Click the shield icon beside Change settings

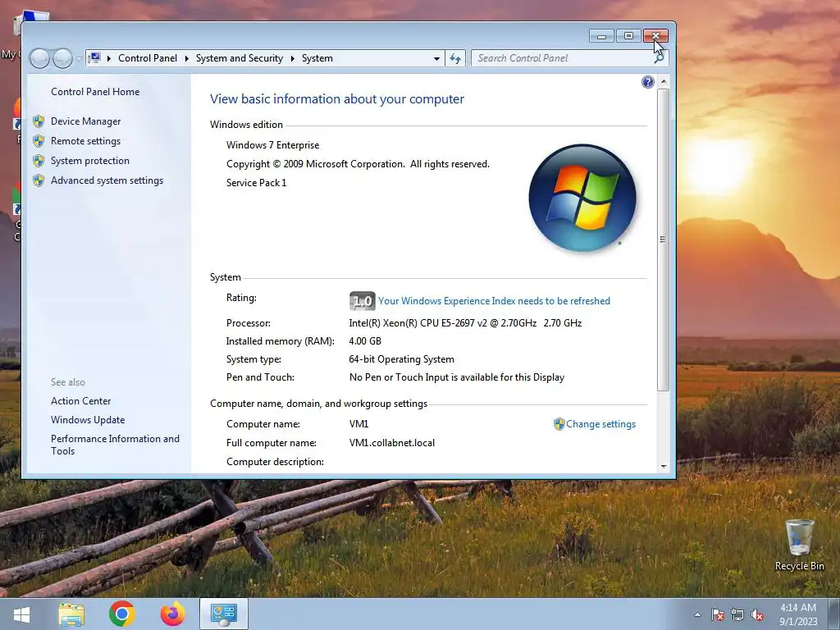click(559, 424)
